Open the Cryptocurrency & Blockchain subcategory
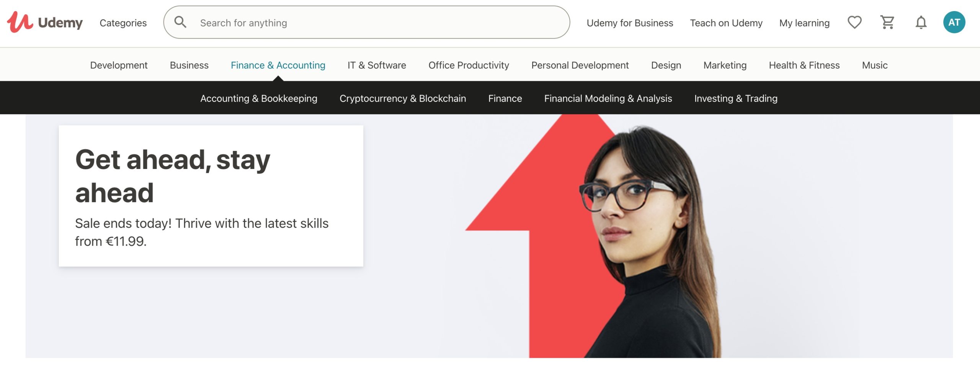The height and width of the screenshot is (367, 980). tap(403, 98)
